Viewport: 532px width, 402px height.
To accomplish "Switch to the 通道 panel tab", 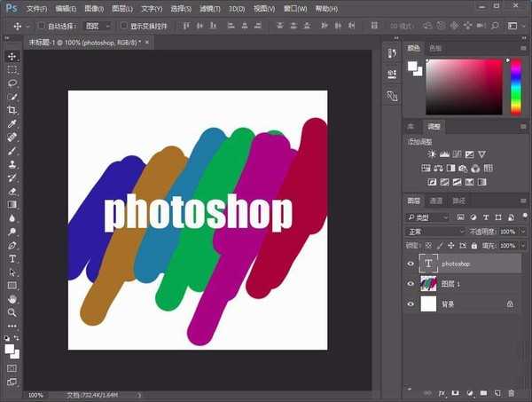I will [435, 201].
